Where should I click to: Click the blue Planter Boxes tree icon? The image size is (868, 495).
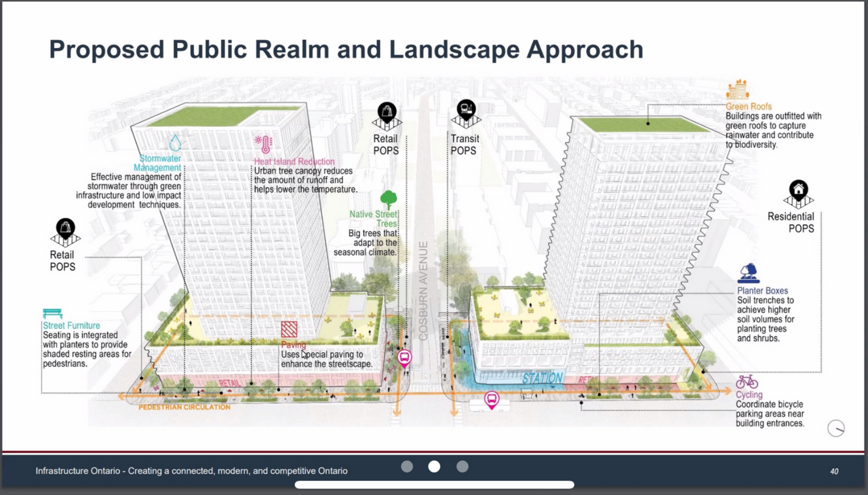(x=748, y=273)
